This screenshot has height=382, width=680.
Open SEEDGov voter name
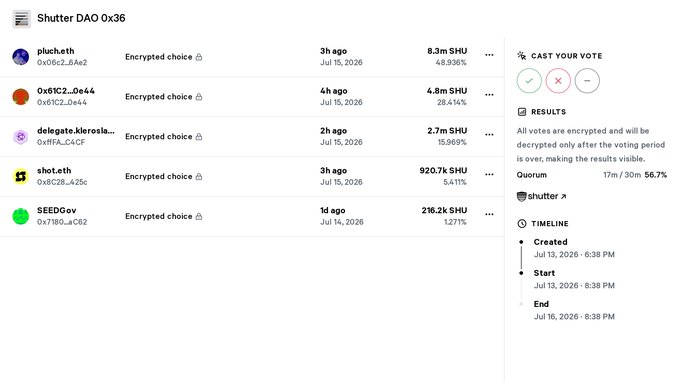point(57,210)
